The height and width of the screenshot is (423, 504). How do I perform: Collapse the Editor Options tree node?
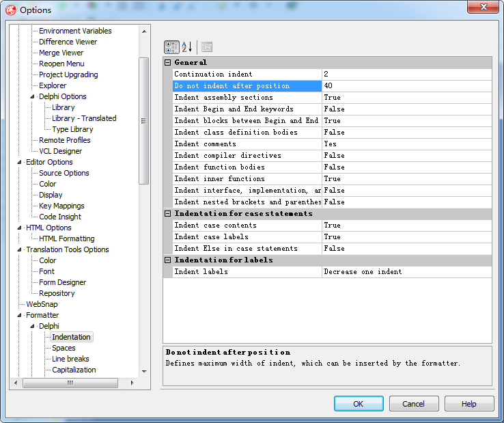19,162
